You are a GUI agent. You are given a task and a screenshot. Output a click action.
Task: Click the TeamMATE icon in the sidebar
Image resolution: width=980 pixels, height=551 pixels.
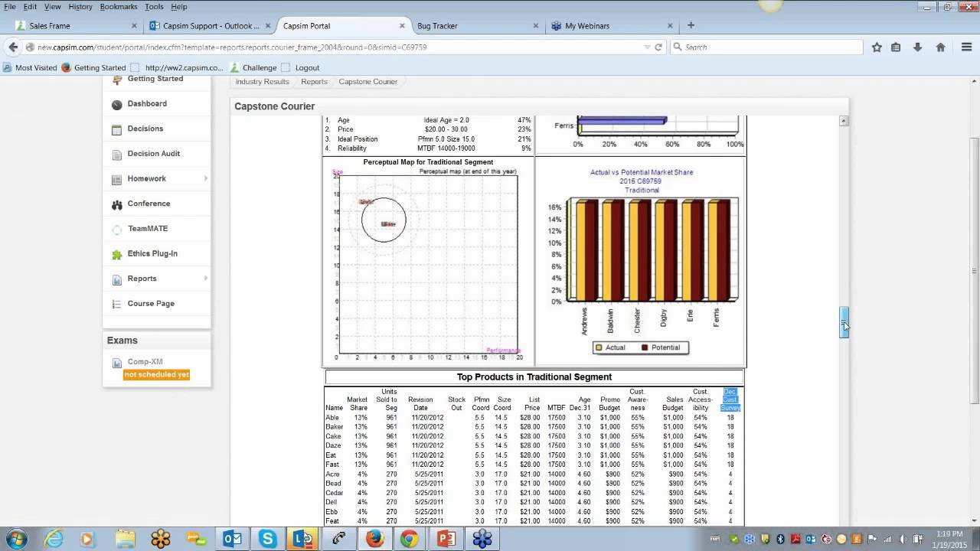point(116,229)
